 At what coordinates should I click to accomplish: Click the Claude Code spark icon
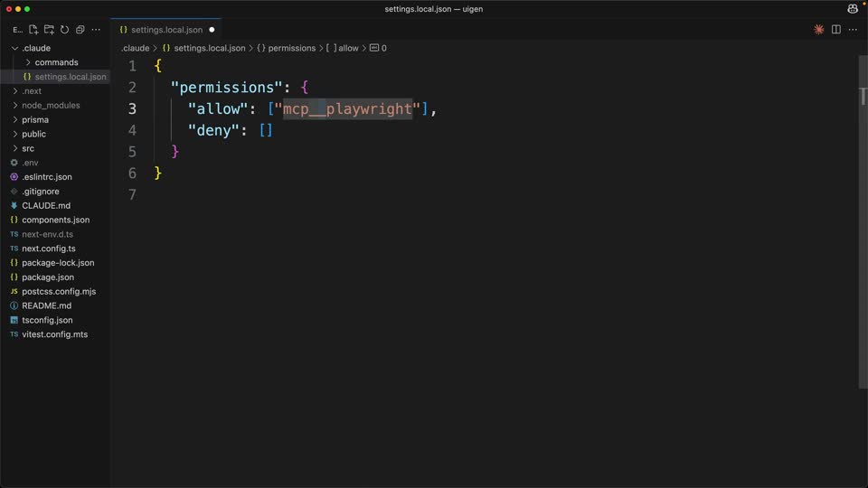point(819,29)
